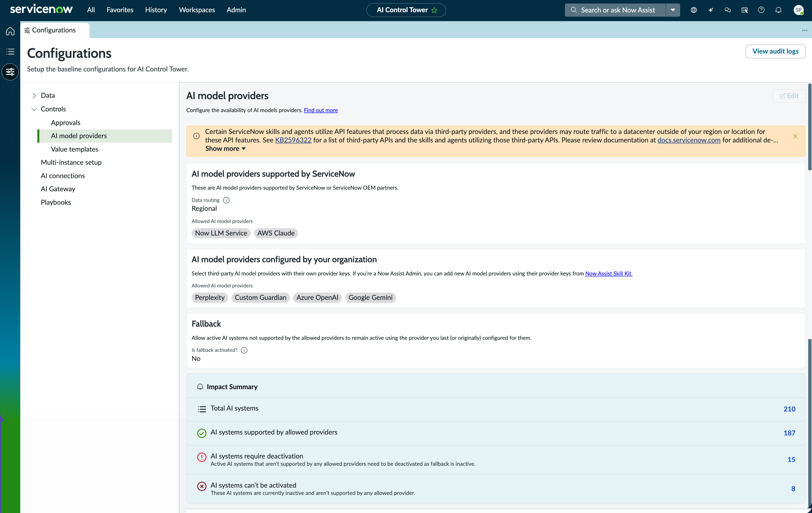Open the Help question mark icon

(x=761, y=10)
